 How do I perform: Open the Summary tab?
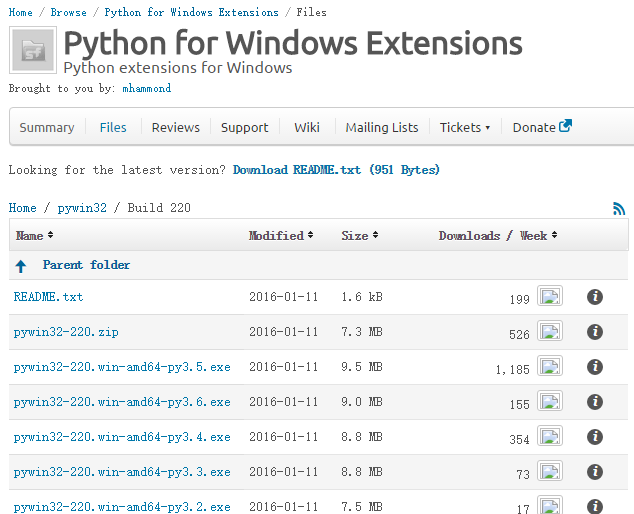(47, 127)
